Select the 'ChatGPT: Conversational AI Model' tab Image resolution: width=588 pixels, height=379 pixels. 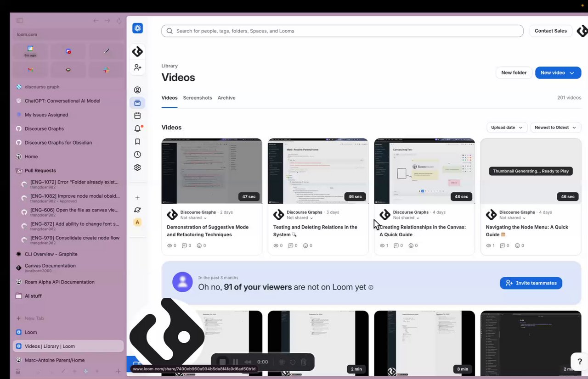click(68, 100)
